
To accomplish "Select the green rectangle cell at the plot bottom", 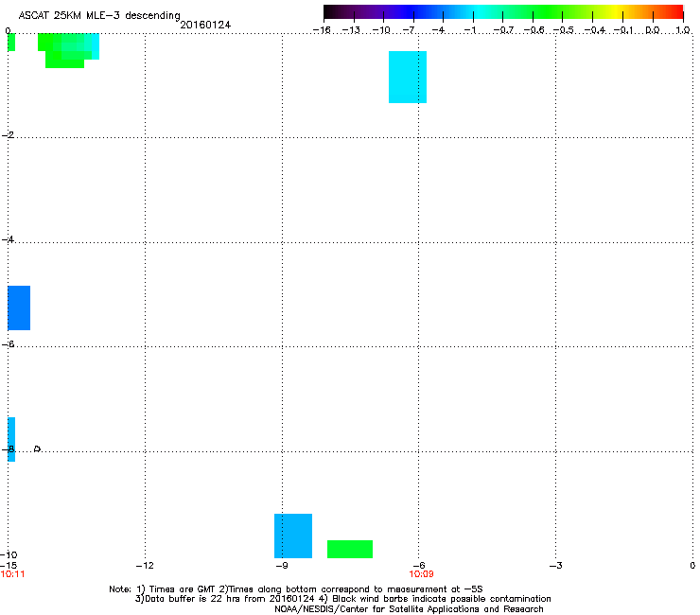I will point(350,550).
